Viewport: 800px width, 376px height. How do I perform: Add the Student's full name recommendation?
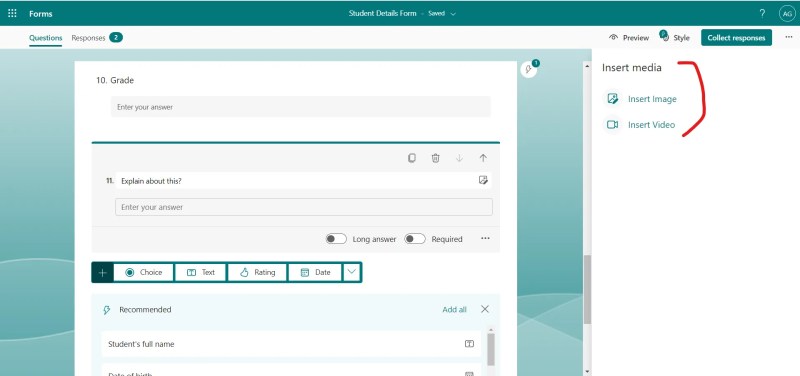coord(291,344)
